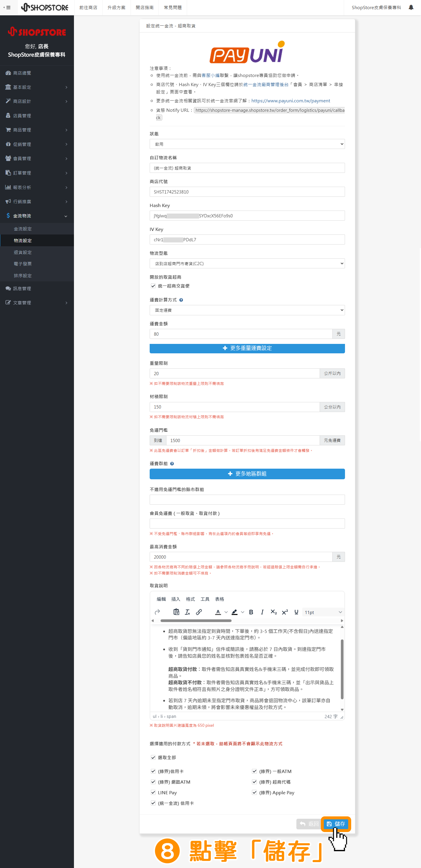The width and height of the screenshot is (421, 868).
Task: Click the 返回 back button
Action: (x=308, y=824)
